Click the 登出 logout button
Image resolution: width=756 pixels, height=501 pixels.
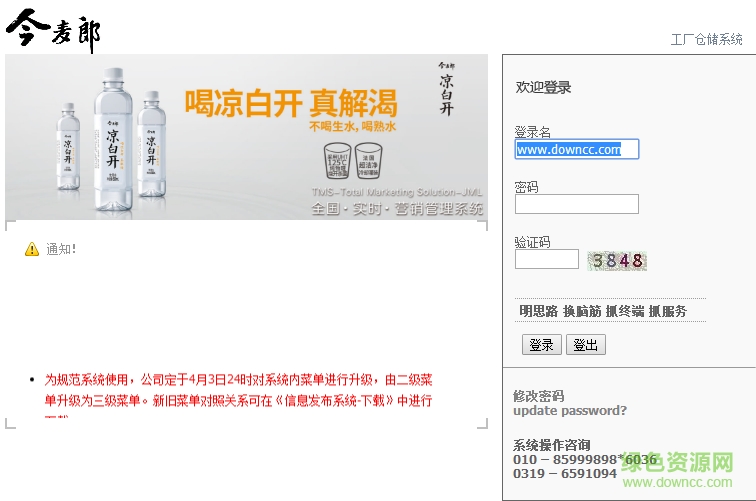pos(586,345)
